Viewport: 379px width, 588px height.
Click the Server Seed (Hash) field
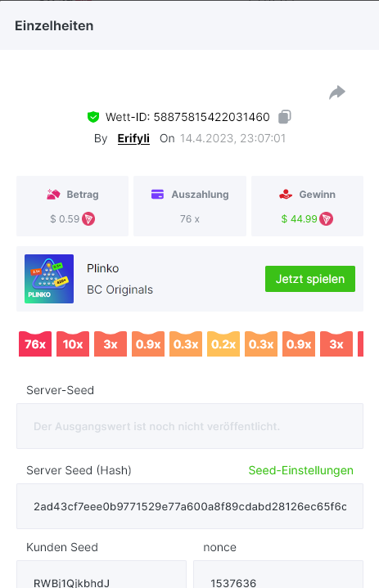point(190,506)
